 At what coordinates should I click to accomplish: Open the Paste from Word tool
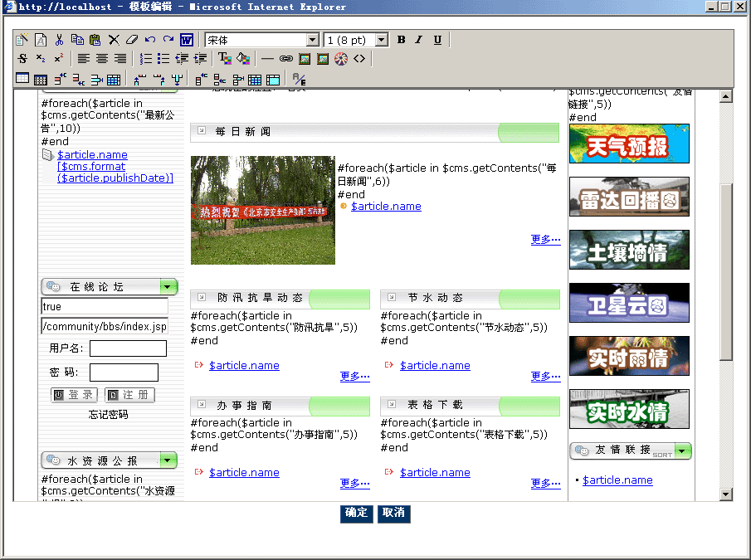(185, 38)
